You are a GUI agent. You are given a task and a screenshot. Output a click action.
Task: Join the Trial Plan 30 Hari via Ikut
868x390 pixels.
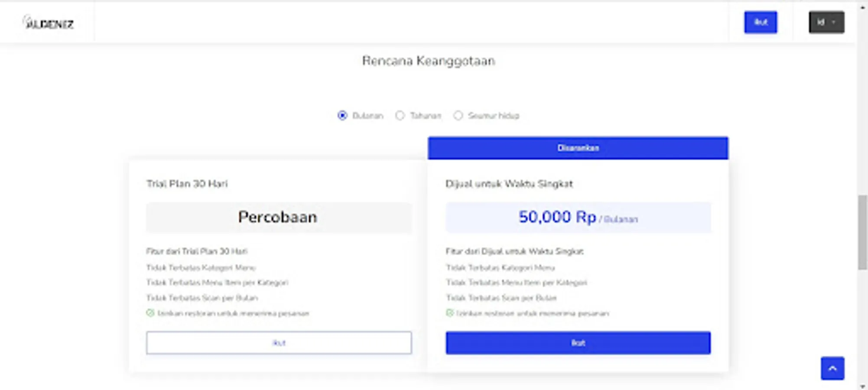coord(279,343)
